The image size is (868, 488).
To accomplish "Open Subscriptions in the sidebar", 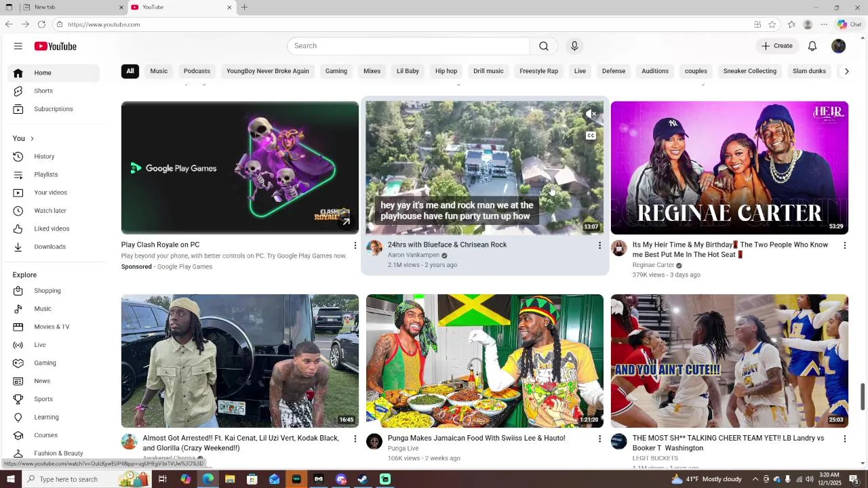I will (54, 109).
